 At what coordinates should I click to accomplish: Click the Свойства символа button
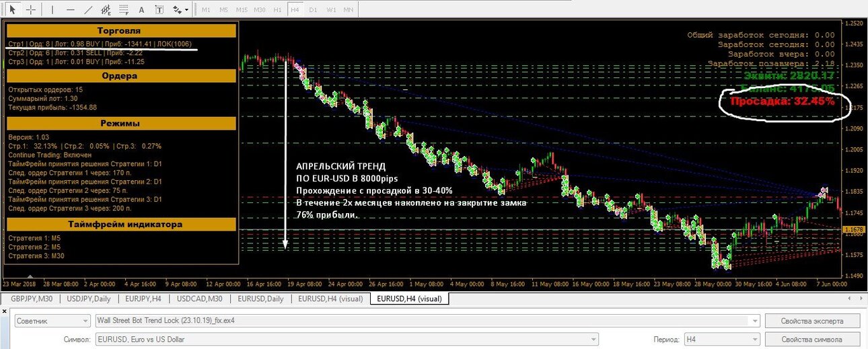(x=813, y=340)
